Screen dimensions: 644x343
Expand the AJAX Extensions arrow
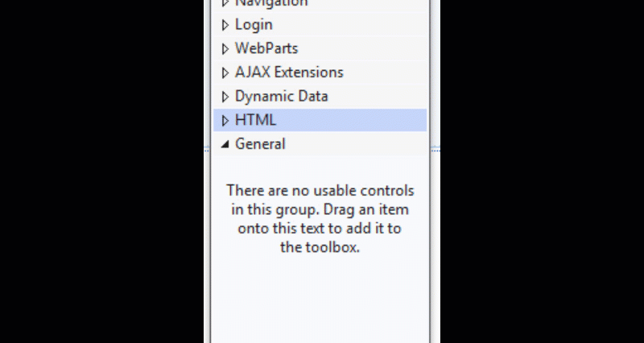click(x=225, y=72)
